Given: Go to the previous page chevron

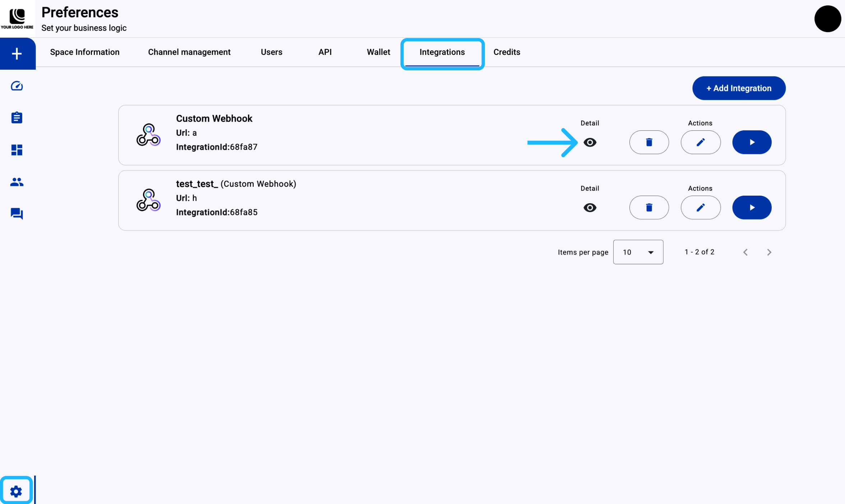Looking at the screenshot, I should click(x=745, y=252).
